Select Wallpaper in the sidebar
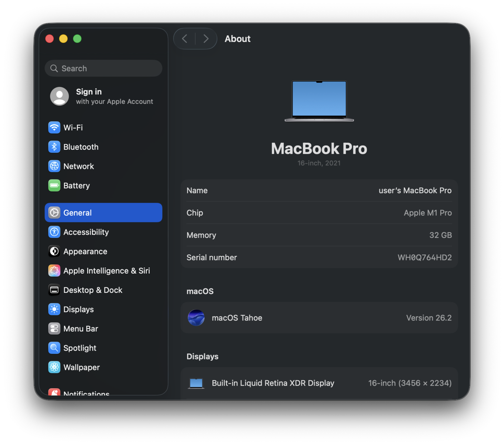 82,367
